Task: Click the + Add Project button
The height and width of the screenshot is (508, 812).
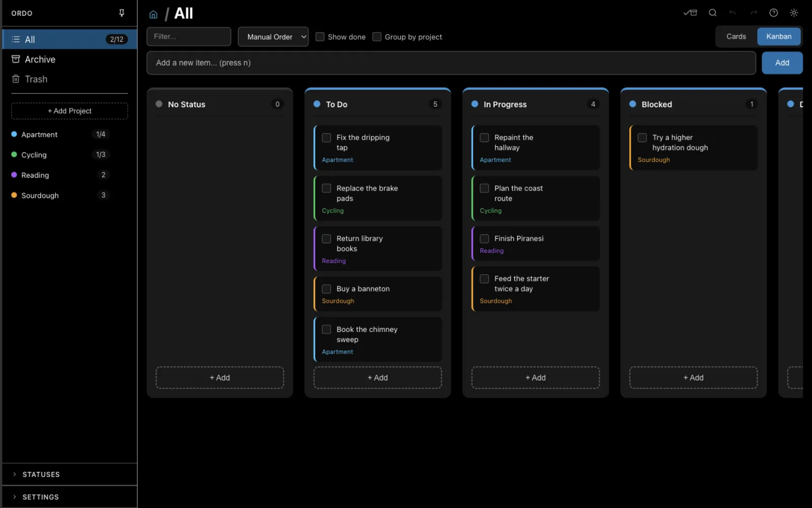Action: [70, 111]
